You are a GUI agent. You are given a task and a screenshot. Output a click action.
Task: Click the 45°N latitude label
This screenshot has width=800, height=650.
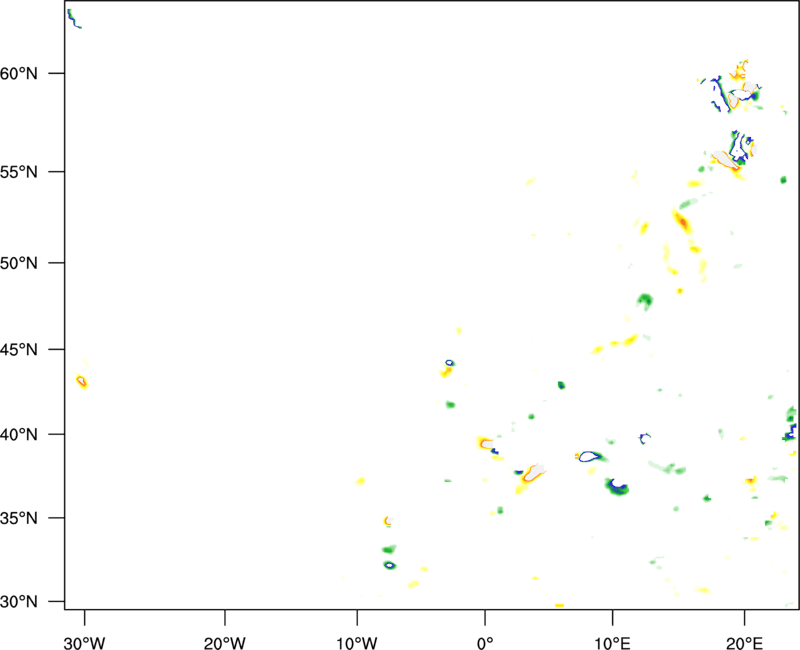19,349
